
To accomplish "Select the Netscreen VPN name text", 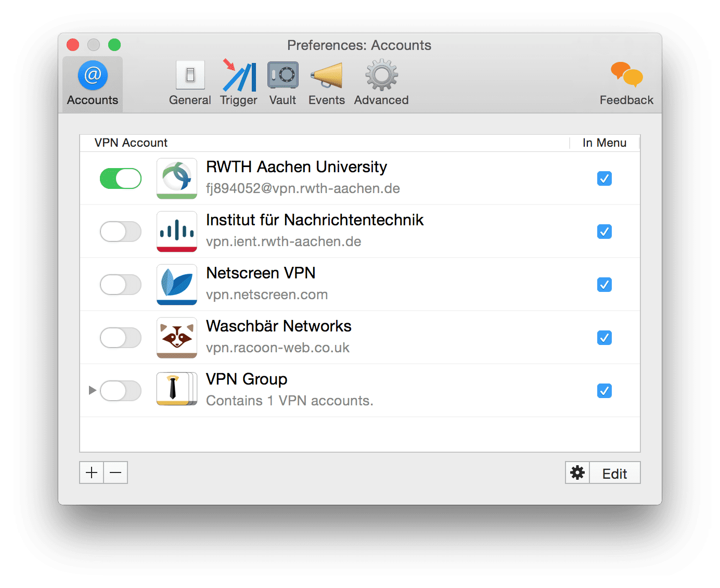I will [x=261, y=273].
